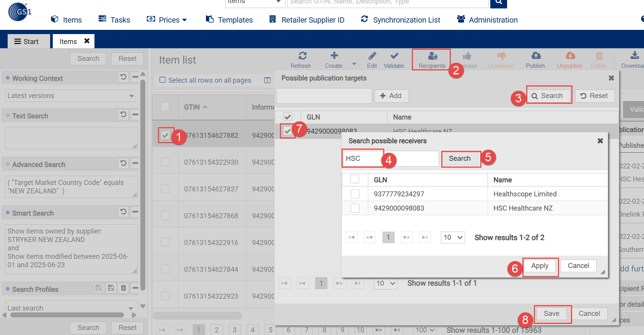Close the Possible publication targets dialog

coord(611,78)
